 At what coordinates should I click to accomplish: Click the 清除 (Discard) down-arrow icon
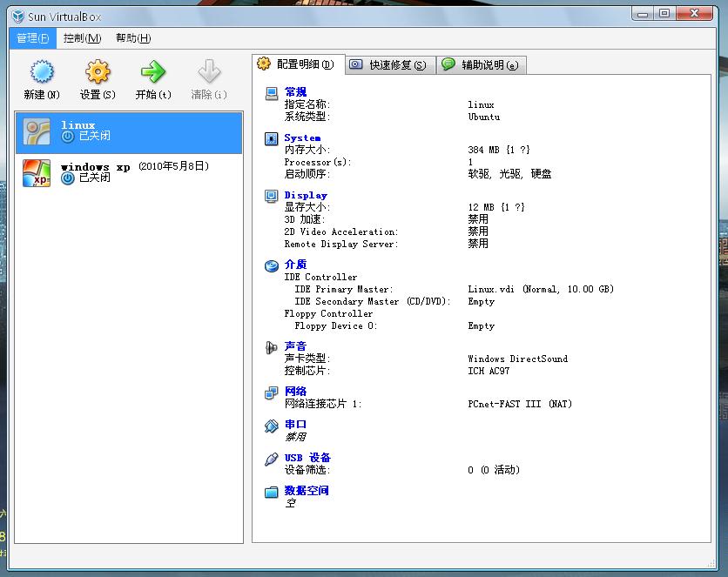(209, 71)
